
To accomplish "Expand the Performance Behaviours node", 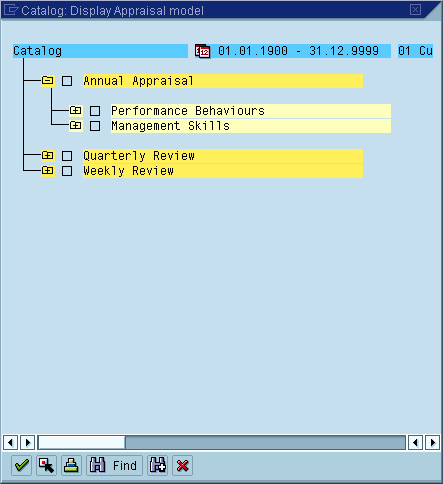I will coord(76,110).
